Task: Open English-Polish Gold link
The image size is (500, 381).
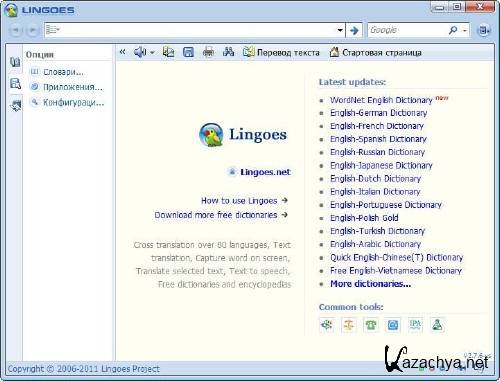Action: pyautogui.click(x=364, y=218)
